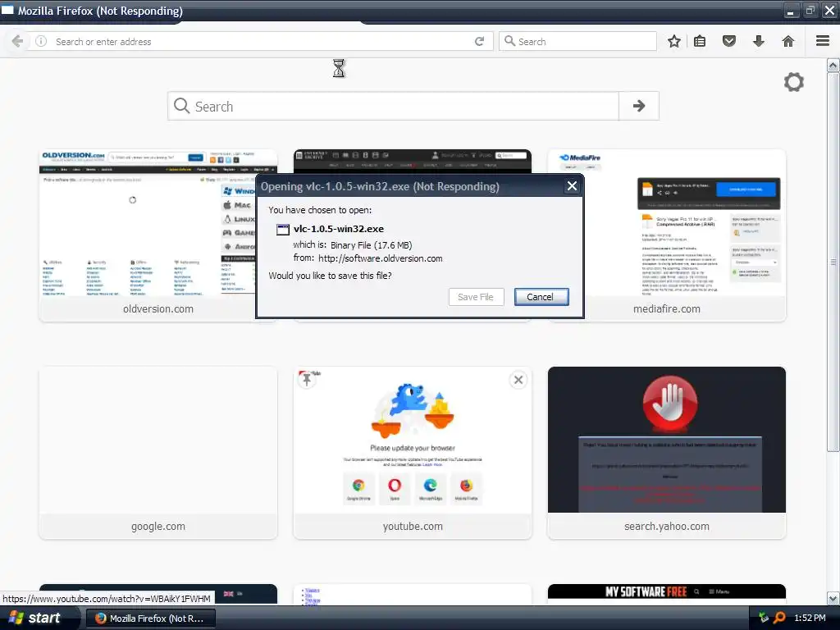Screen dimensions: 840x630
Task: Pin the youtube.com tile
Action: (307, 380)
